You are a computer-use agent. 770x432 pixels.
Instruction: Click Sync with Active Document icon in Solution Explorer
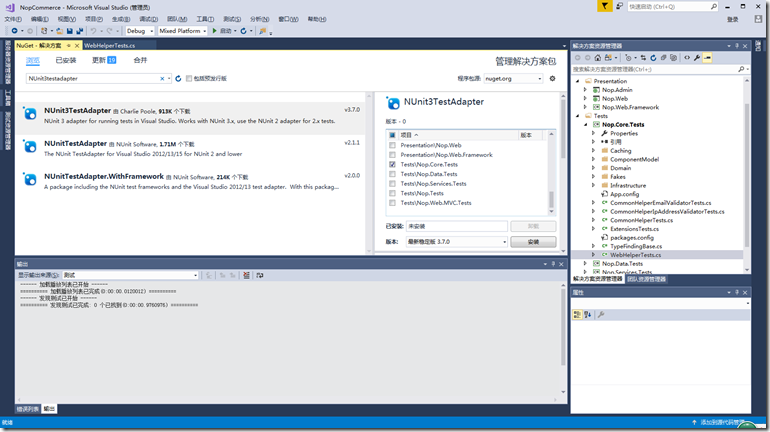tap(643, 58)
